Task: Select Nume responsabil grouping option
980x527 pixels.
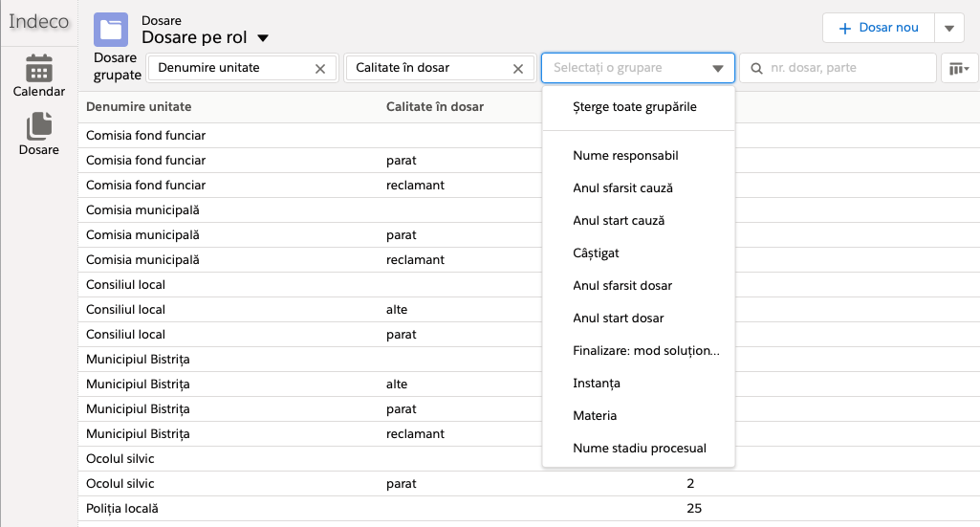Action: pos(625,156)
